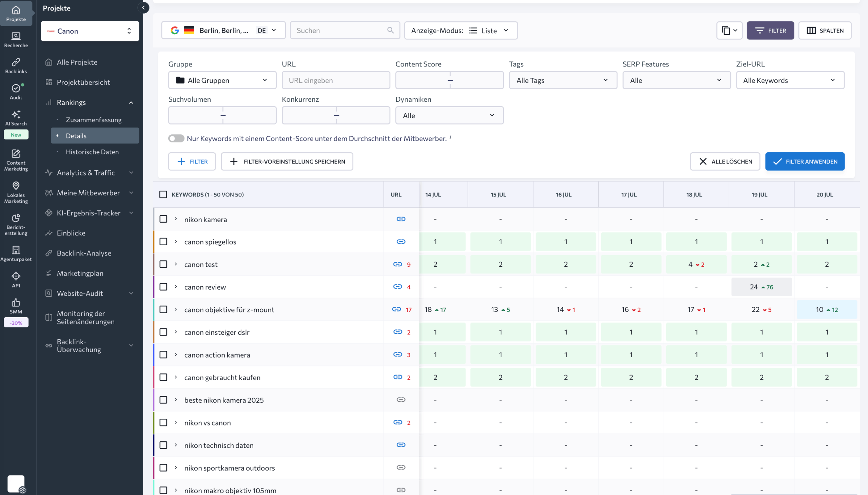Open the API sidebar icon
This screenshot has height=495, width=868.
coord(16,276)
